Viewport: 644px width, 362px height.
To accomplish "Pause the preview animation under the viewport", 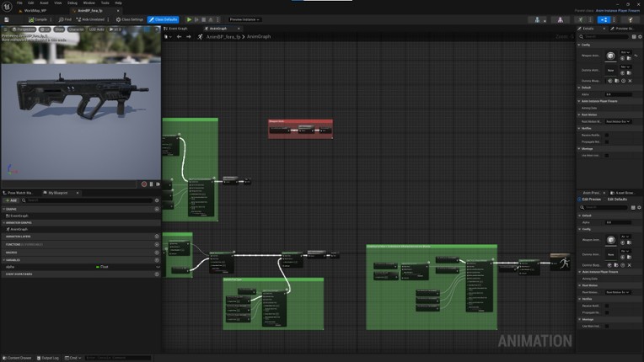I will point(152,184).
